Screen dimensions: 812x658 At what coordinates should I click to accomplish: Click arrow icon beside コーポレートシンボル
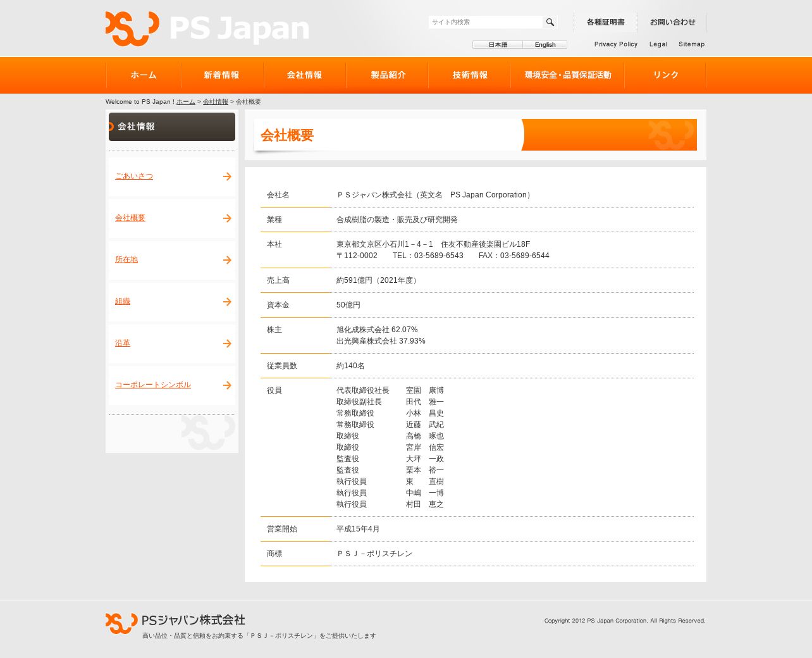click(227, 385)
